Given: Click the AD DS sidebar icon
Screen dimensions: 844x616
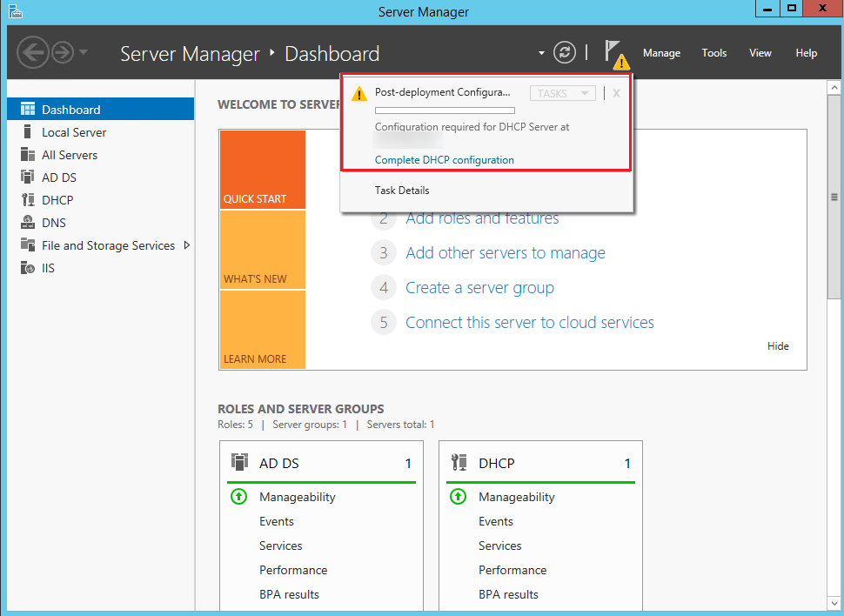Looking at the screenshot, I should tap(28, 177).
